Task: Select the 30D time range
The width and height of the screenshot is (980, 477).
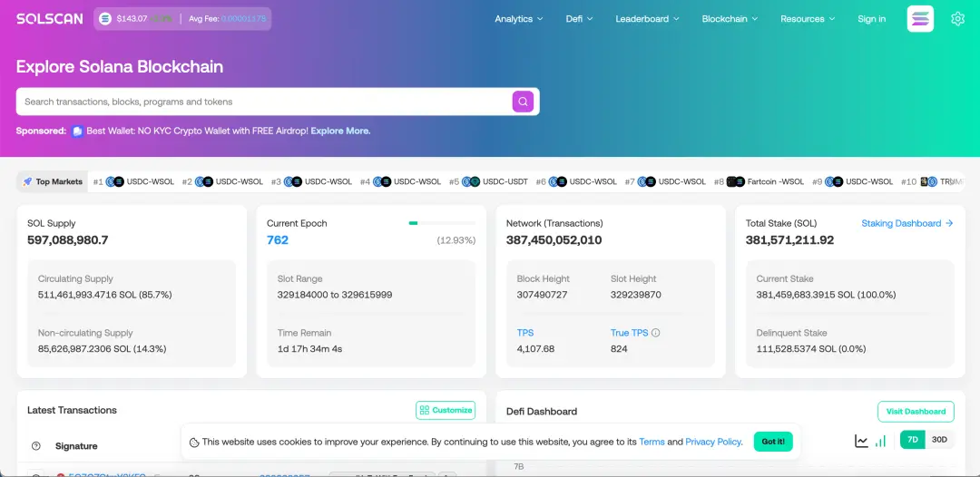Action: [939, 440]
